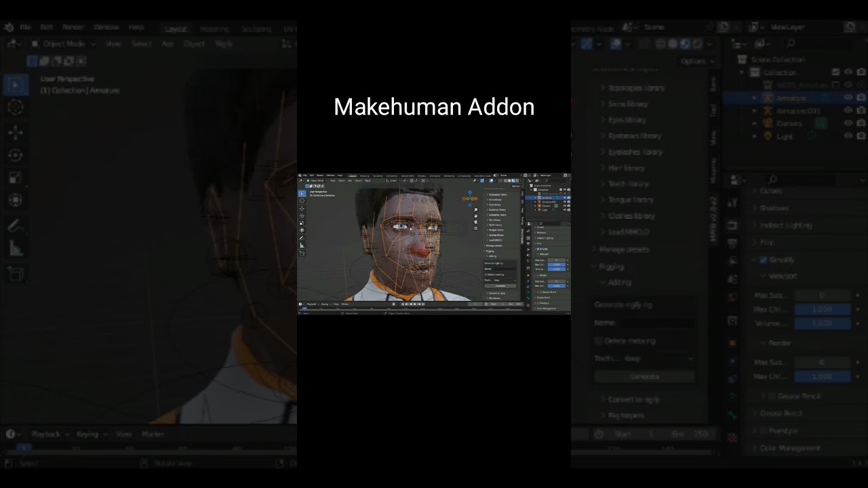Toggle Freestyle checkbox in enlarged background properties

coord(764,430)
